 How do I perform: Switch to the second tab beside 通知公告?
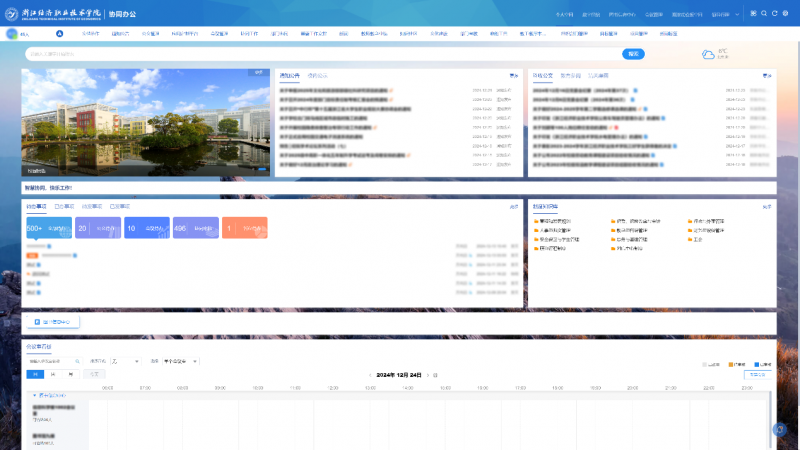coord(317,75)
